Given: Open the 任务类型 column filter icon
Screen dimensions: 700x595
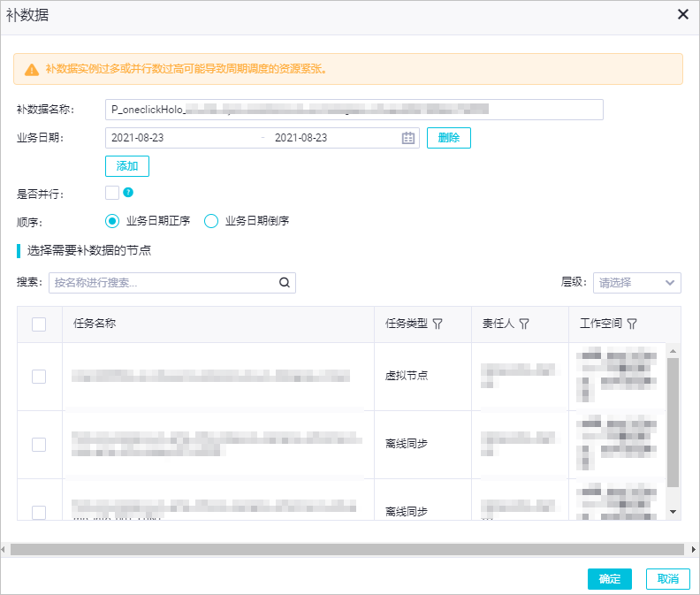Looking at the screenshot, I should [x=437, y=324].
